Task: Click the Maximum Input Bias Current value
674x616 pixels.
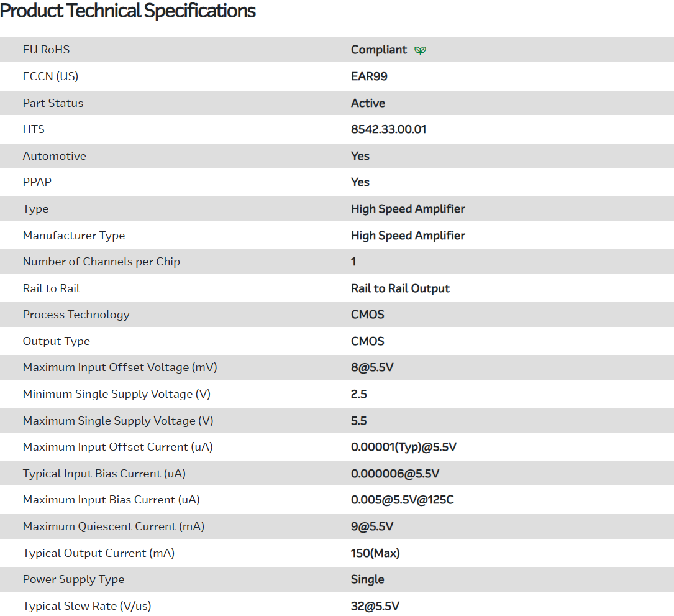Action: coord(402,500)
